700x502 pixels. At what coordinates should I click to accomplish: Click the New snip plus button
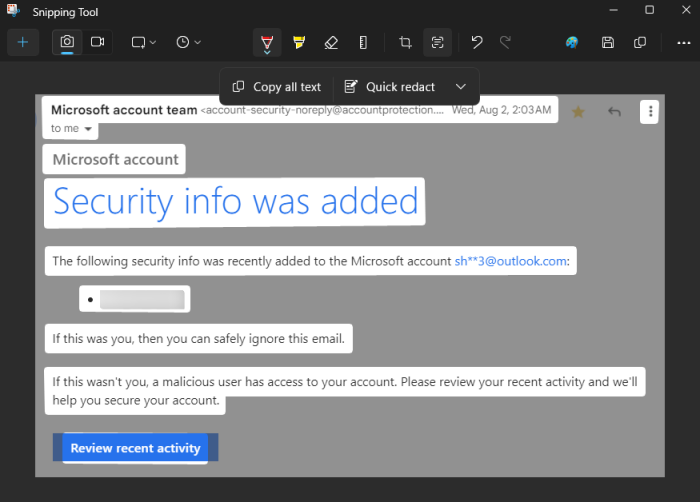click(x=23, y=42)
